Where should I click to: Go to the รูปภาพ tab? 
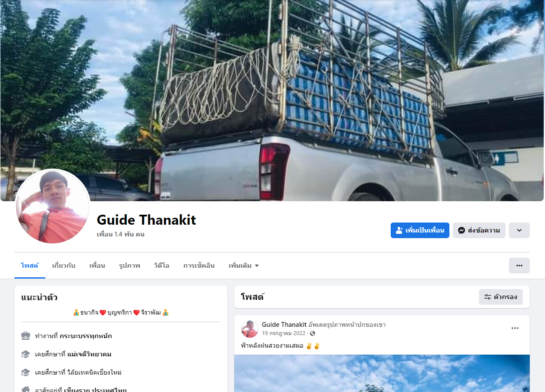pos(130,266)
